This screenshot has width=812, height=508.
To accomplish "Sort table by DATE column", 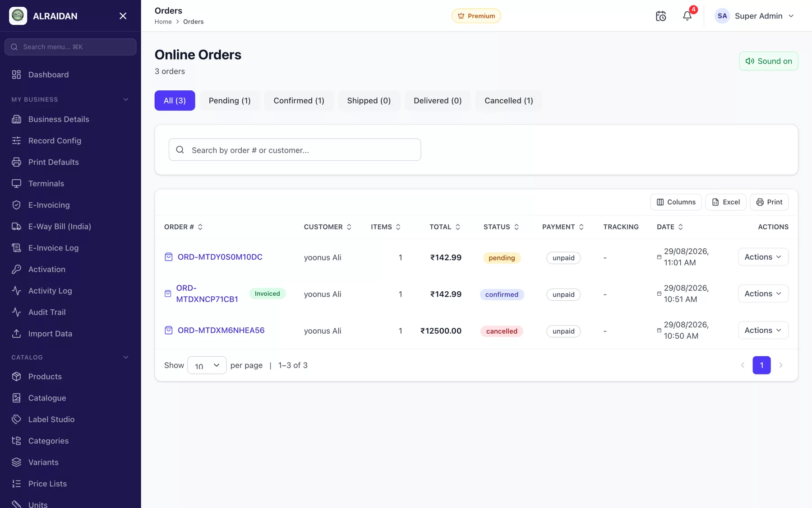I will 670,227.
